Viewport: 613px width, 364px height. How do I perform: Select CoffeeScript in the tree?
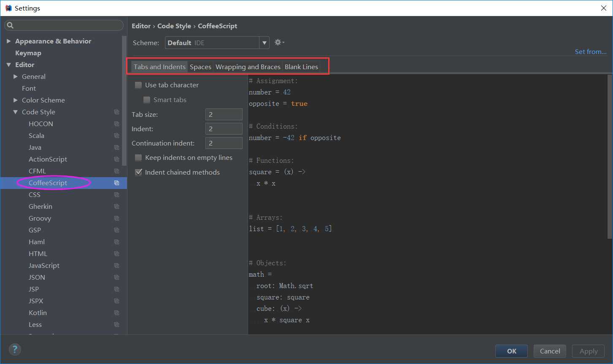click(x=48, y=183)
